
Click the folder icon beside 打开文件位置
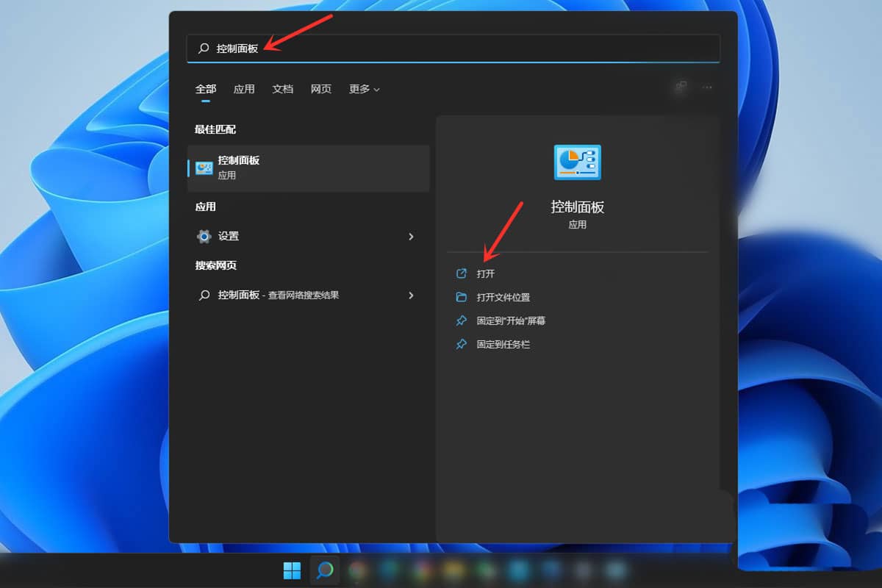click(462, 297)
